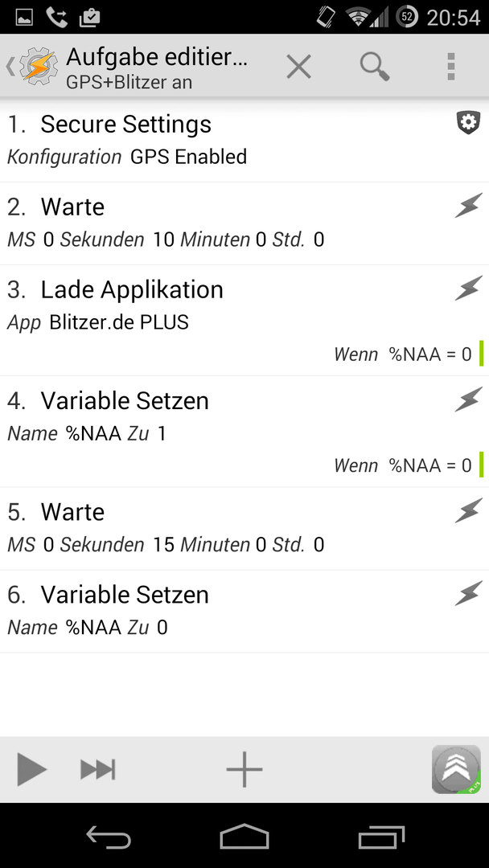This screenshot has width=489, height=868.
Task: Tap the Secure Settings shield icon
Action: [468, 122]
